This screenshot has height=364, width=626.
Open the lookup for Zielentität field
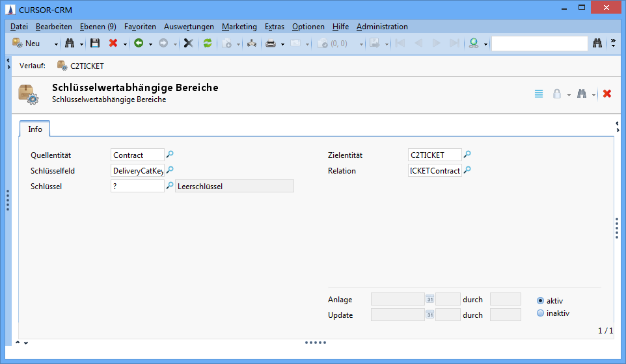coord(467,155)
